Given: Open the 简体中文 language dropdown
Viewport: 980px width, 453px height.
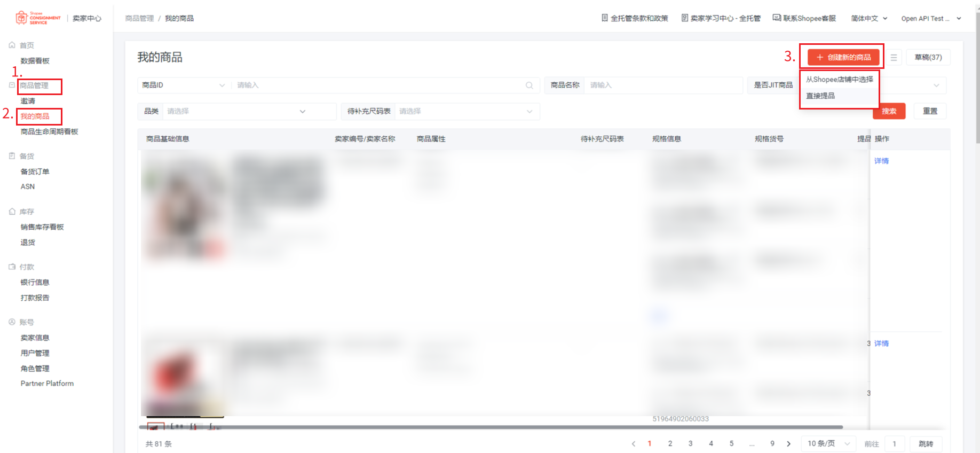Looking at the screenshot, I should point(869,18).
